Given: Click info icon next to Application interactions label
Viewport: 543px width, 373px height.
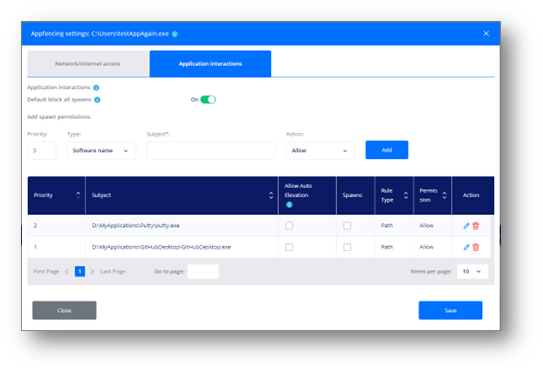Looking at the screenshot, I should (x=96, y=88).
